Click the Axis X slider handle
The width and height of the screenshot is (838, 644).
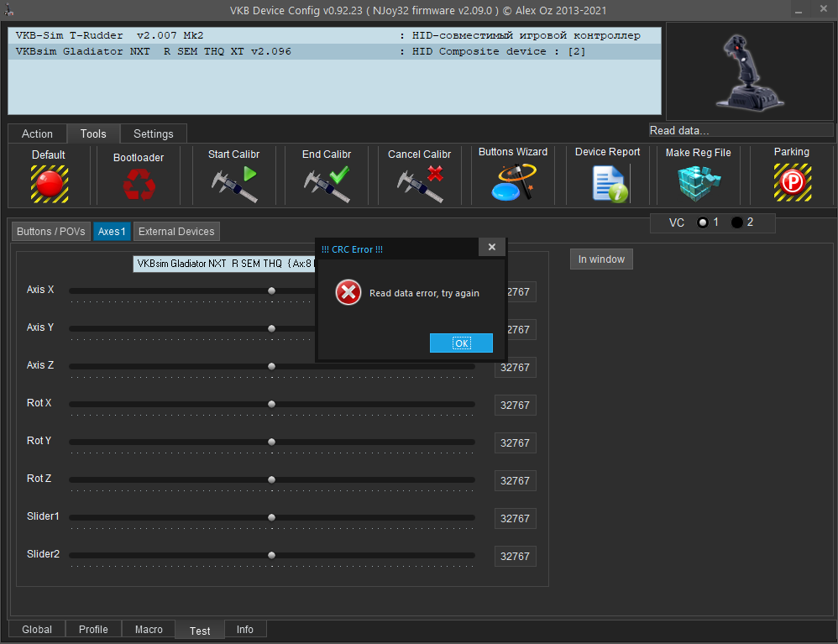point(271,291)
